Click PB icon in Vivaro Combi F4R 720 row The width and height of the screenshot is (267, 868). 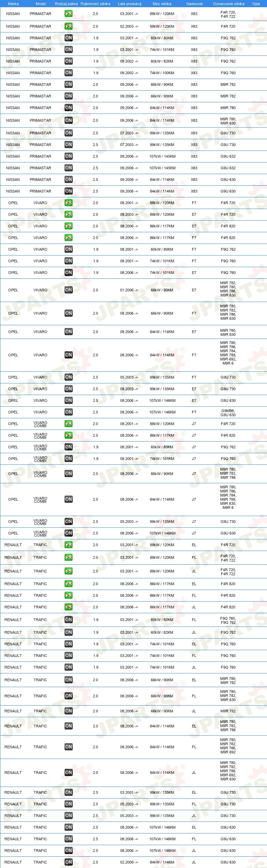[69, 424]
